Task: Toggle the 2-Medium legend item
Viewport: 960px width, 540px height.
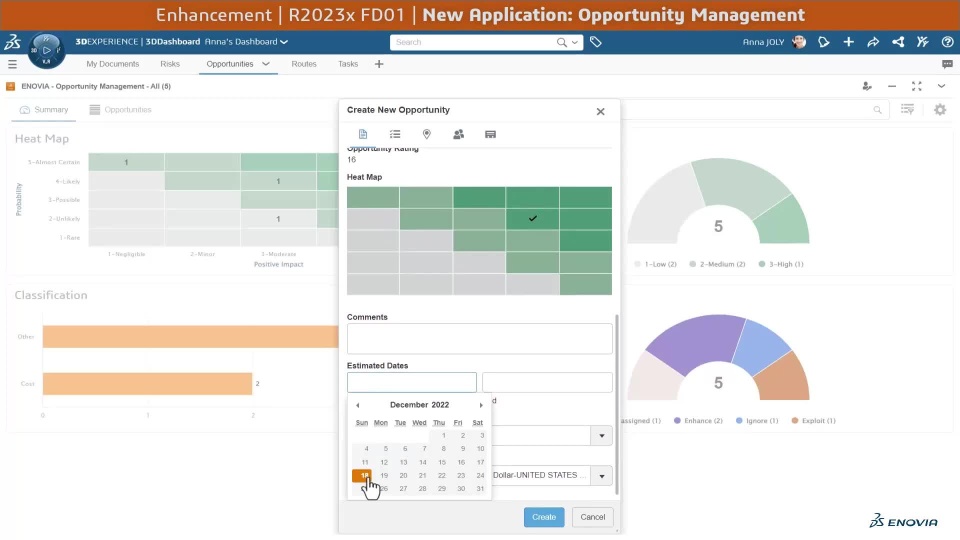Action: click(x=717, y=264)
